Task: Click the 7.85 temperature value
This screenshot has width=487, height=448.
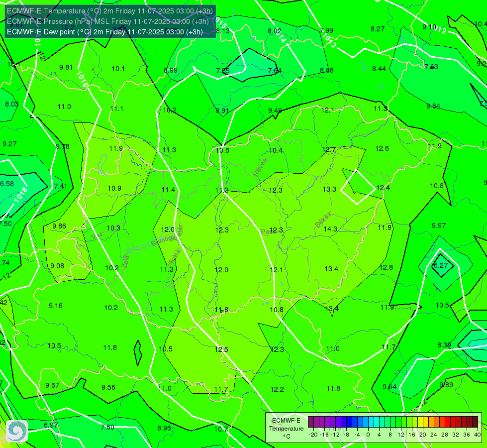Action: click(223, 71)
